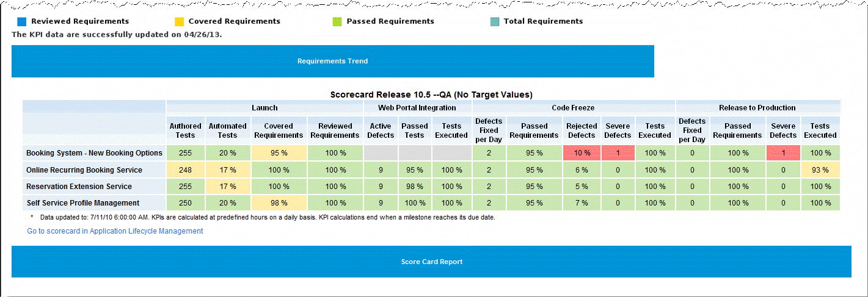Click Online Recurring Booking Service row label
This screenshot has height=297, width=868.
tap(84, 170)
